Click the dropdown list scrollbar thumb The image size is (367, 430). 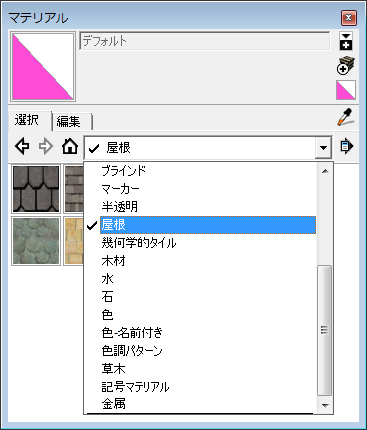[x=325, y=330]
